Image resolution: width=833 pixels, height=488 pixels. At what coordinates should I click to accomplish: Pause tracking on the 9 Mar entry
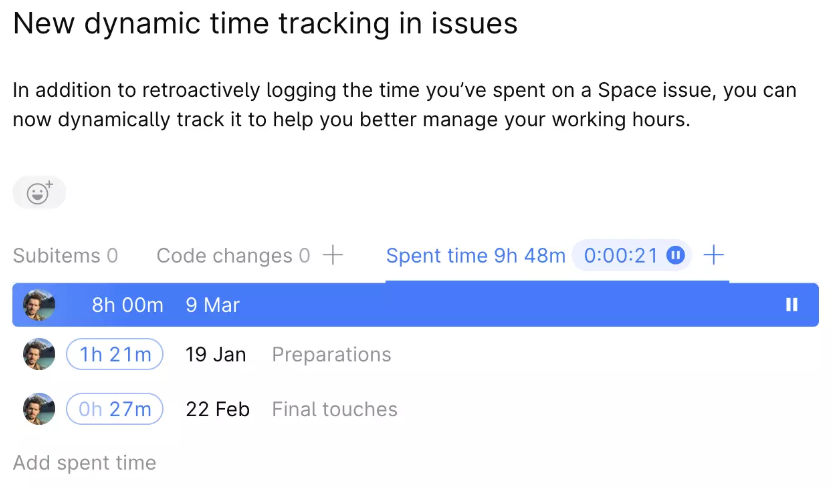[x=792, y=305]
